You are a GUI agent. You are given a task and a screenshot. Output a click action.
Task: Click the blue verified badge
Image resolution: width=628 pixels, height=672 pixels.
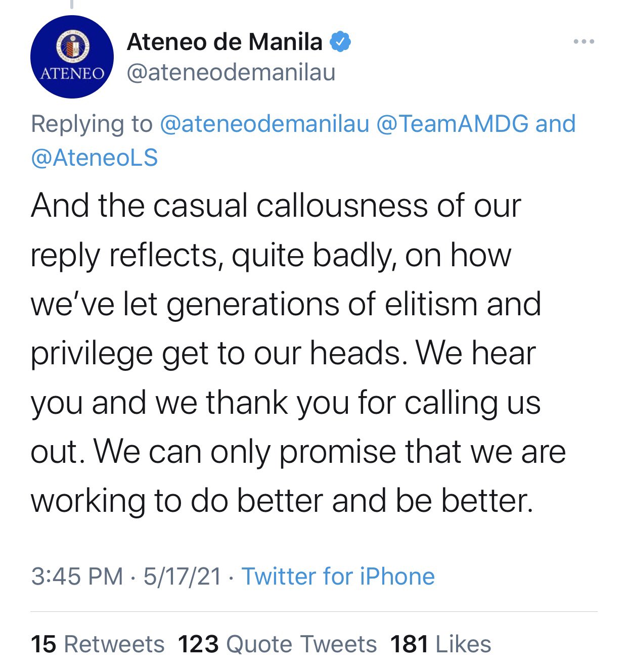click(x=341, y=41)
